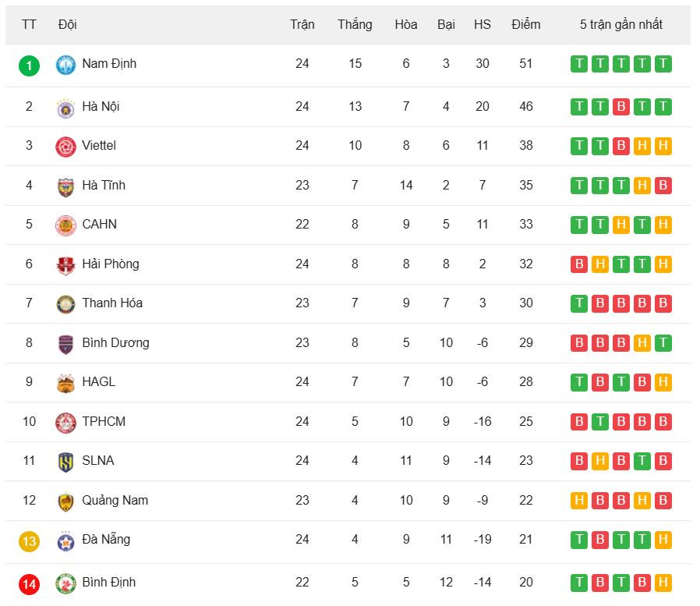Click the Bình Định team crest
Viewport: 700px width, 606px height.
(65, 583)
